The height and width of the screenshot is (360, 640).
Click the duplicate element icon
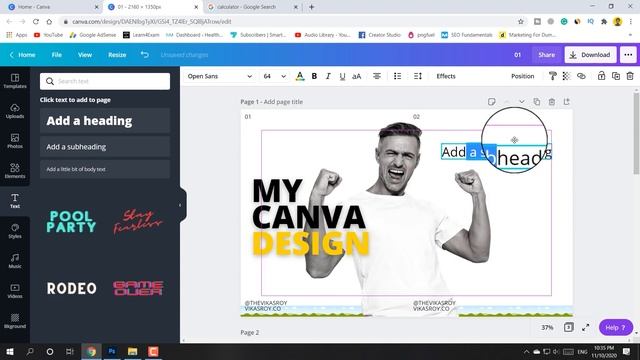[x=616, y=76]
